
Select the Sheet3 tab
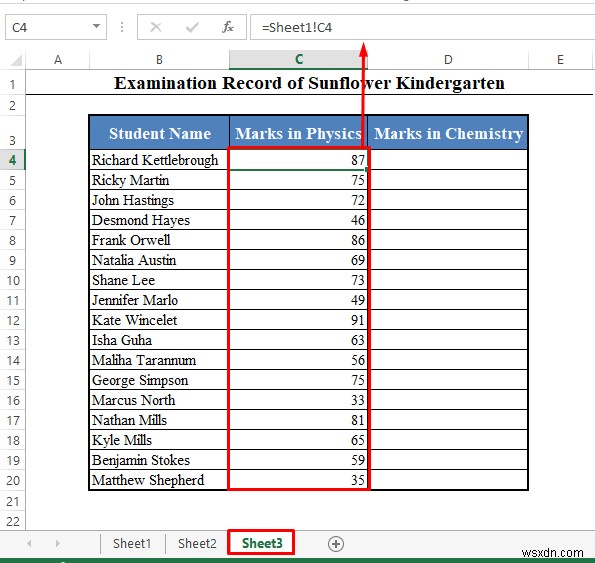click(x=262, y=543)
